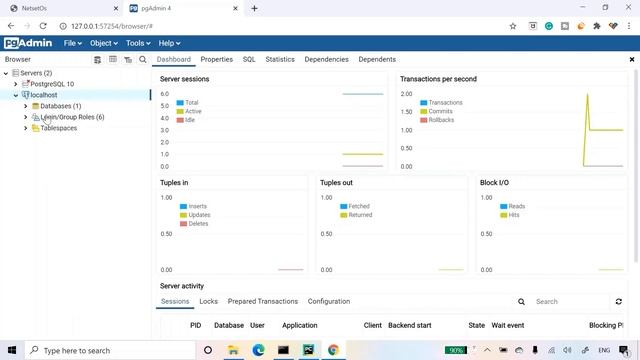Open the Help dropdown menu
The height and width of the screenshot is (360, 640).
[x=169, y=43]
